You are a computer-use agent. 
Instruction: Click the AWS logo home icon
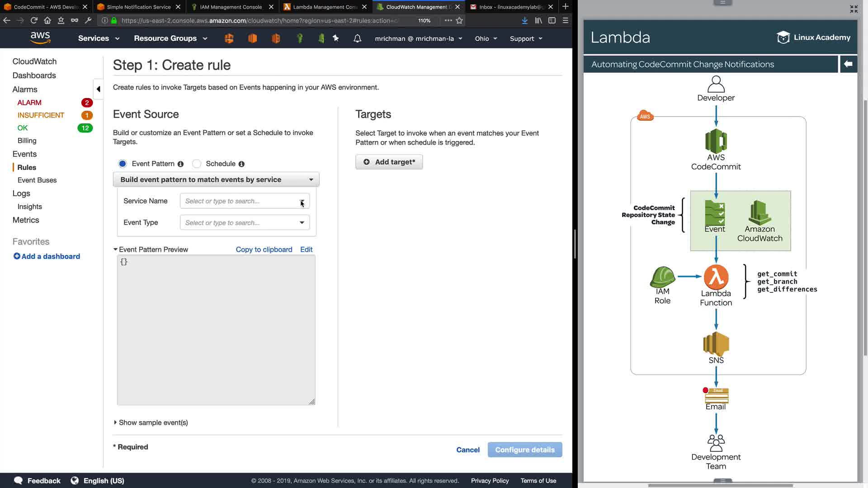40,38
